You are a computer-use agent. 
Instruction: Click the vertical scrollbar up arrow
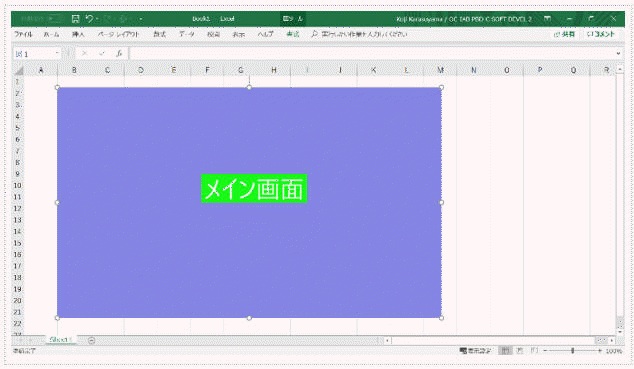620,70
